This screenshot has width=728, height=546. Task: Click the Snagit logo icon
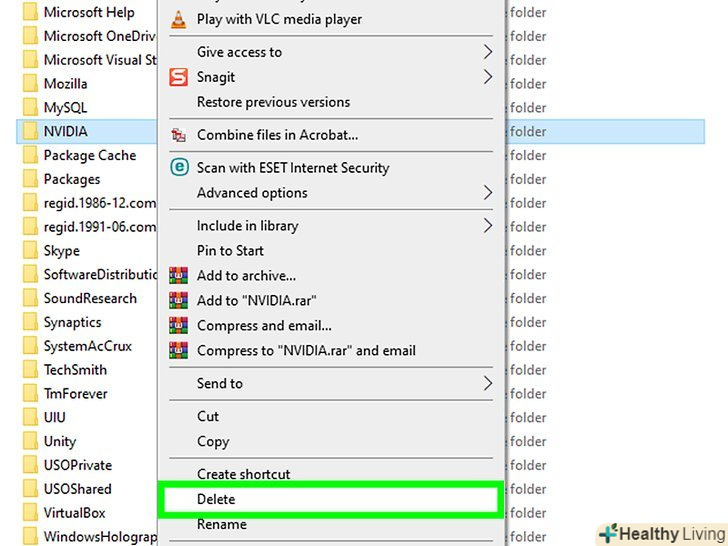point(178,77)
